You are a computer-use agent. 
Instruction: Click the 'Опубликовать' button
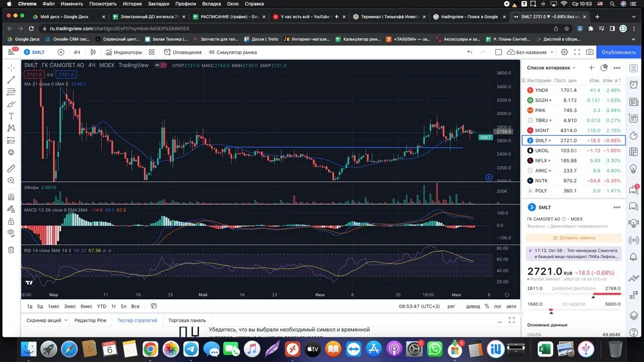(x=618, y=52)
